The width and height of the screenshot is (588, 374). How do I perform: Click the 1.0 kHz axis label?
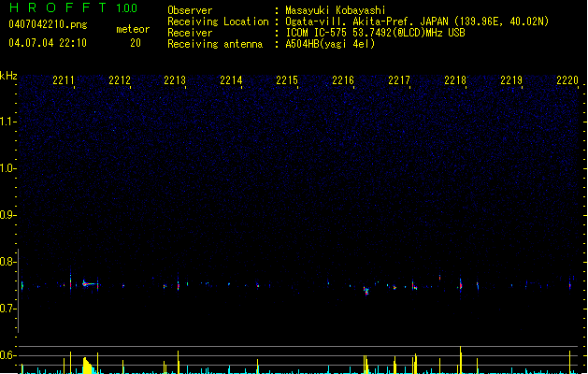click(7, 168)
